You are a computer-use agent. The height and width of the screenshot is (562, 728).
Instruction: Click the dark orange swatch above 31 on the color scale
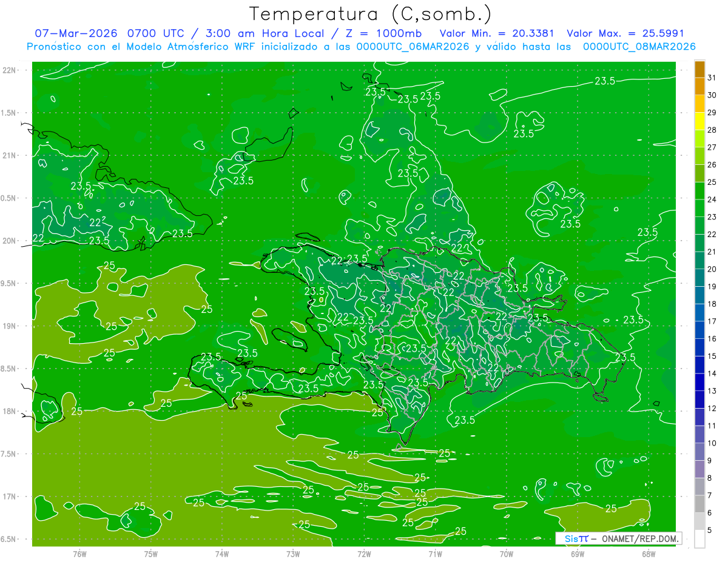click(x=699, y=69)
